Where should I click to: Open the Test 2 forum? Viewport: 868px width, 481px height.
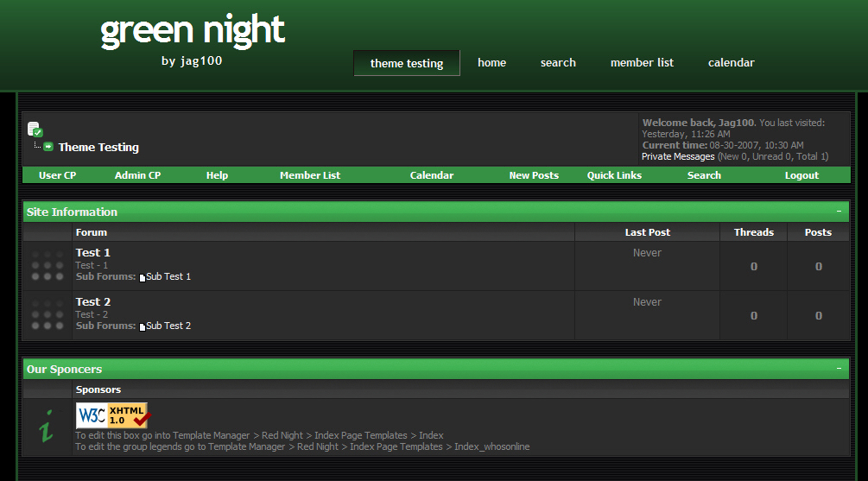coord(93,301)
